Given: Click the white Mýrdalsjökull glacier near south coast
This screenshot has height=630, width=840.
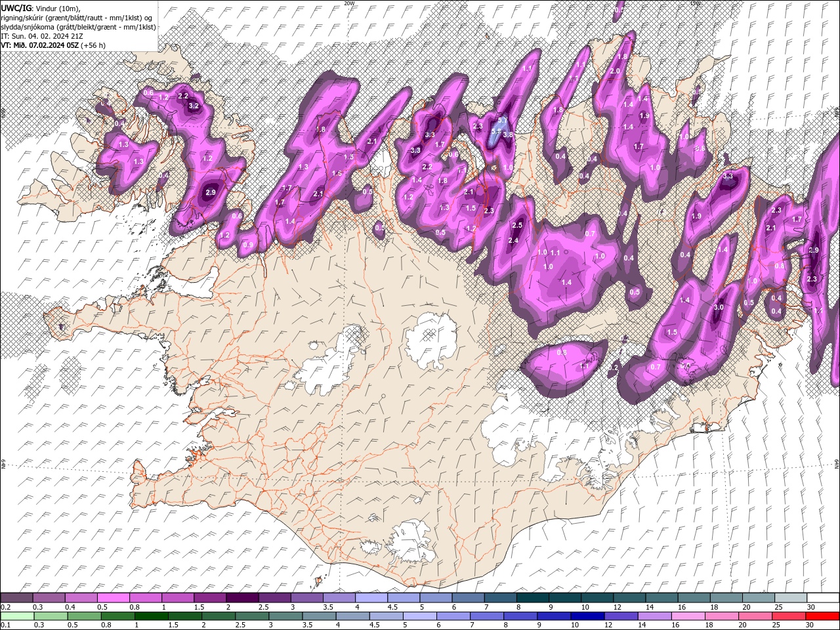Looking at the screenshot, I should click(x=411, y=541).
